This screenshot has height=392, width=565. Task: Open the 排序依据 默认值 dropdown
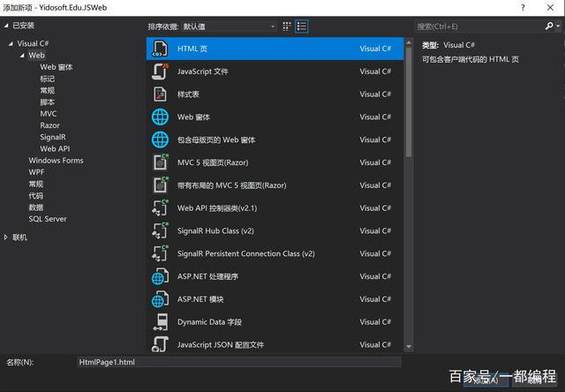[230, 26]
